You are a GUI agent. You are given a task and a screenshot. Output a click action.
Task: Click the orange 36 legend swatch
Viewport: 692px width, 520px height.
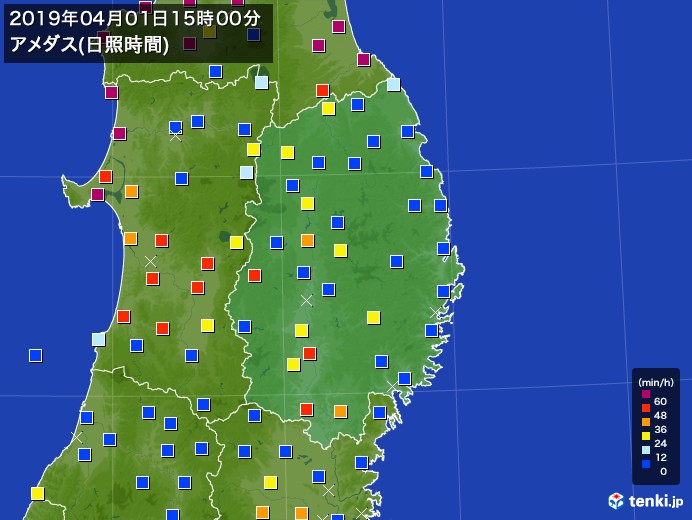646,422
